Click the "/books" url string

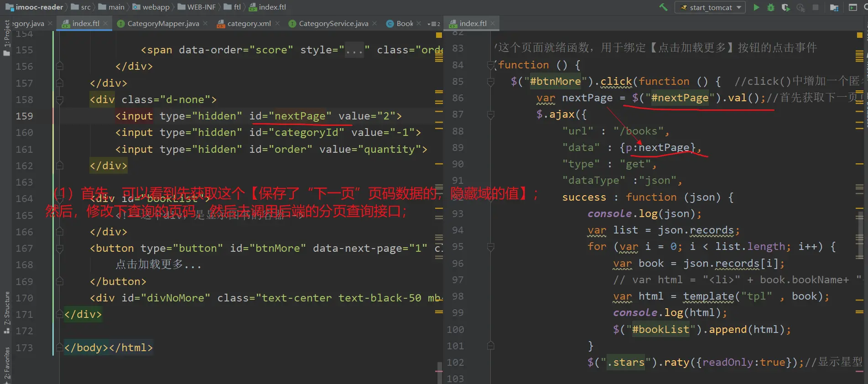pyautogui.click(x=638, y=131)
